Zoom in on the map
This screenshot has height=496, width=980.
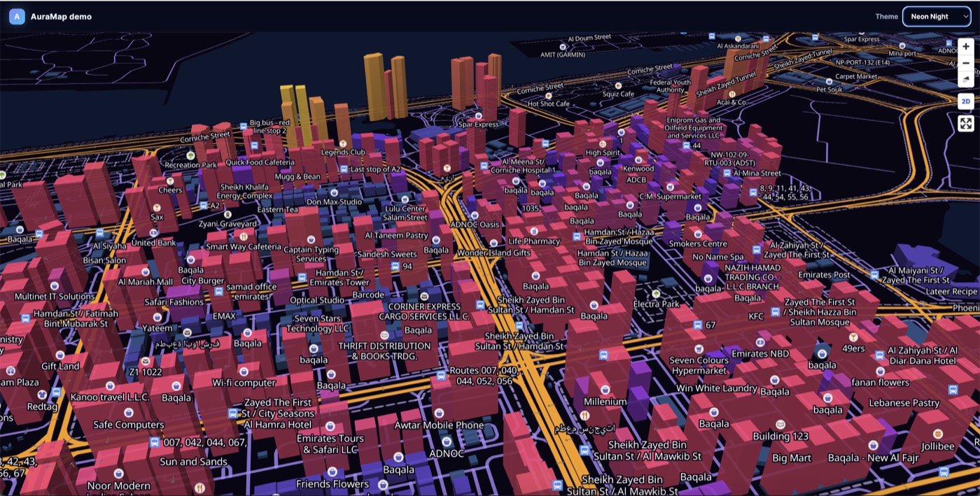pyautogui.click(x=966, y=46)
